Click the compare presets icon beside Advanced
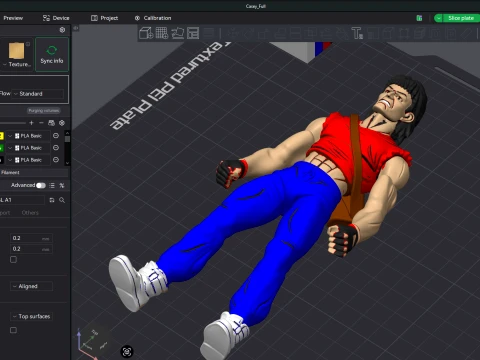 62,185
